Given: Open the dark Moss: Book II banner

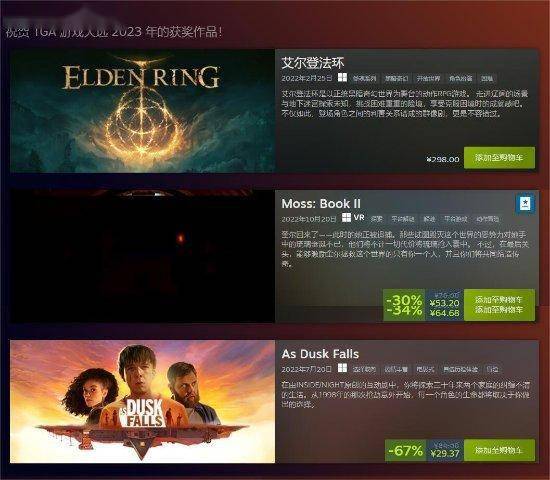Looking at the screenshot, I should [x=142, y=256].
